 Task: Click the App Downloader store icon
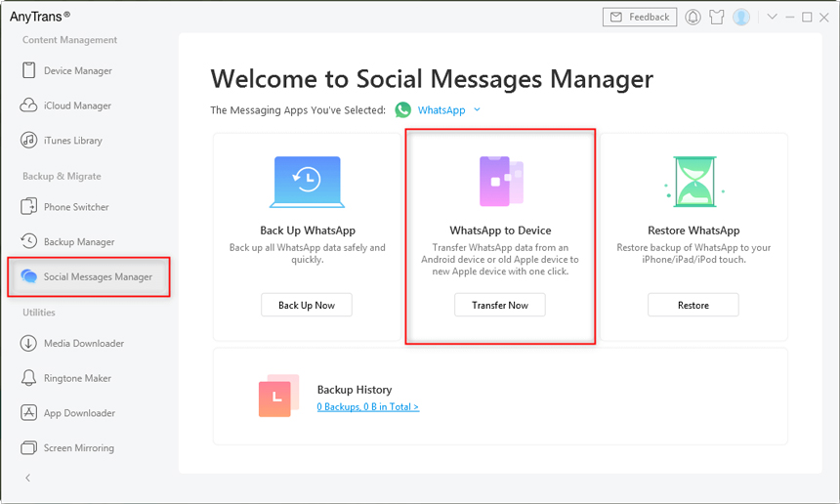28,412
